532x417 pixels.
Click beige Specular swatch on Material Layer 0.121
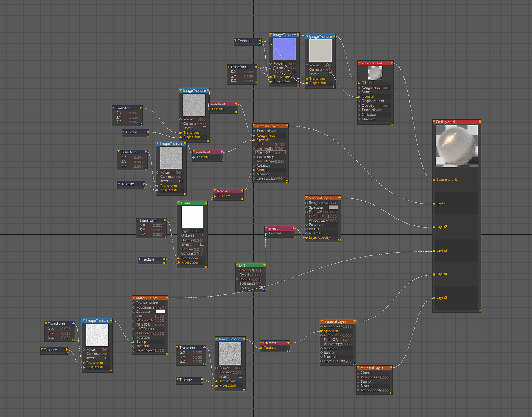pyautogui.click(x=333, y=207)
